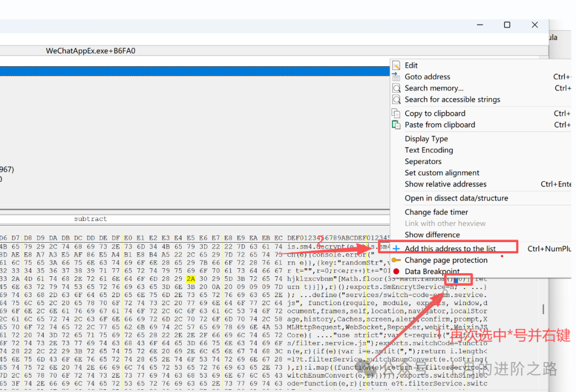Select the Seperators menu option
This screenshot has width=576, height=392.
(423, 161)
